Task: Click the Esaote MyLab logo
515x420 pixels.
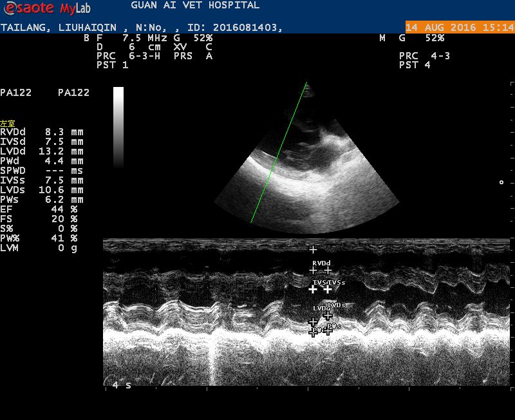Action: (46, 8)
